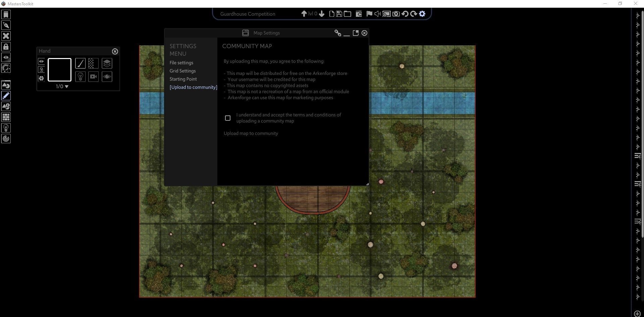
Task: Click the save map floppy disk icon
Action: coord(339,14)
